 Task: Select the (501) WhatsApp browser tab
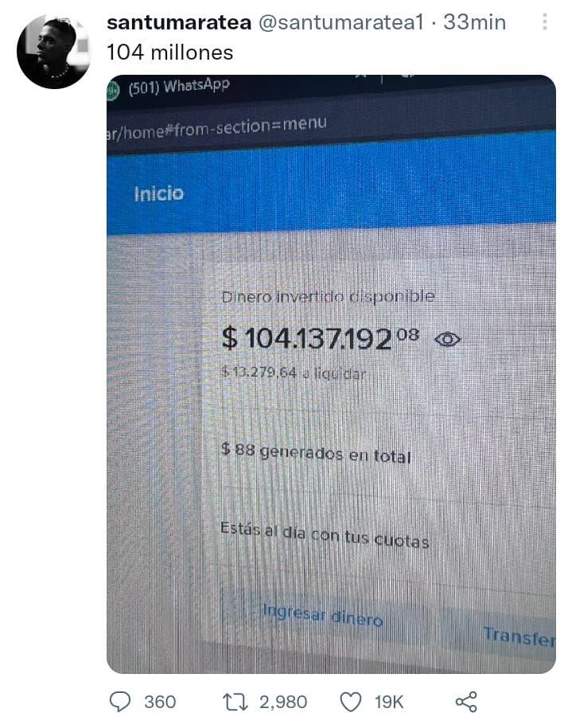pyautogui.click(x=179, y=87)
